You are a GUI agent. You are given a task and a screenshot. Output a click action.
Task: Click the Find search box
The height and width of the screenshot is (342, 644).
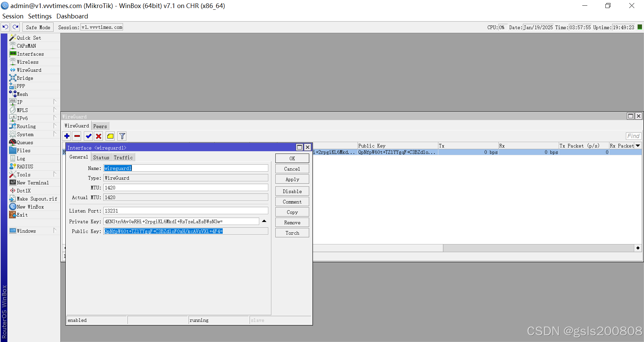point(633,136)
